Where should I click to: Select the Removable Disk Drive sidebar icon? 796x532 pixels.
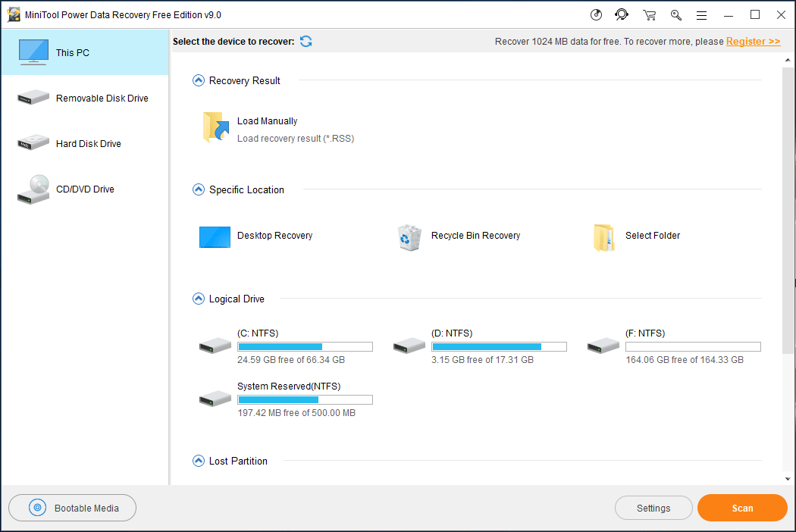tap(33, 98)
